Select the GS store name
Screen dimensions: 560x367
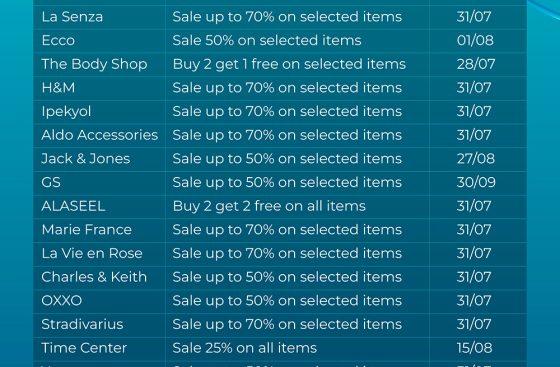point(51,182)
